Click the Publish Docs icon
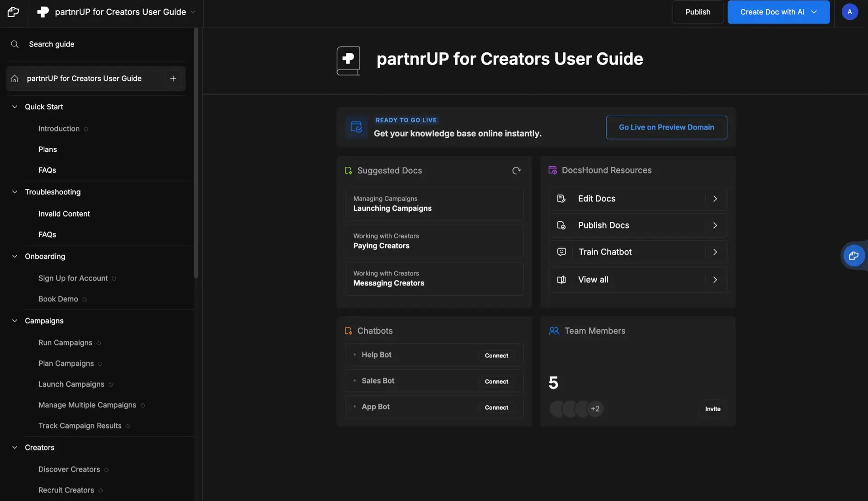Screen dimensions: 868x501 561,225
